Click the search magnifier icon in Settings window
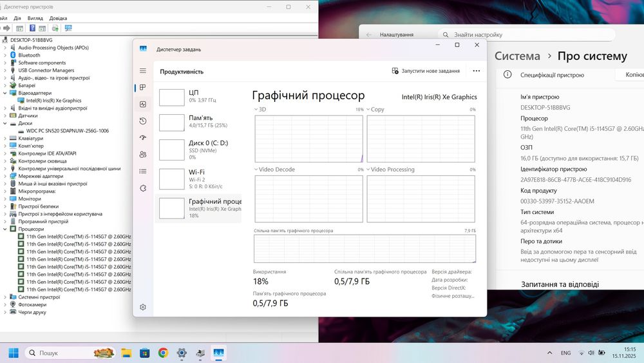 tap(446, 35)
